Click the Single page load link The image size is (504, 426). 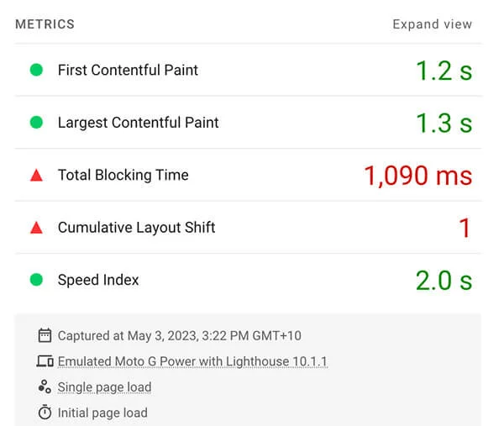click(x=104, y=387)
